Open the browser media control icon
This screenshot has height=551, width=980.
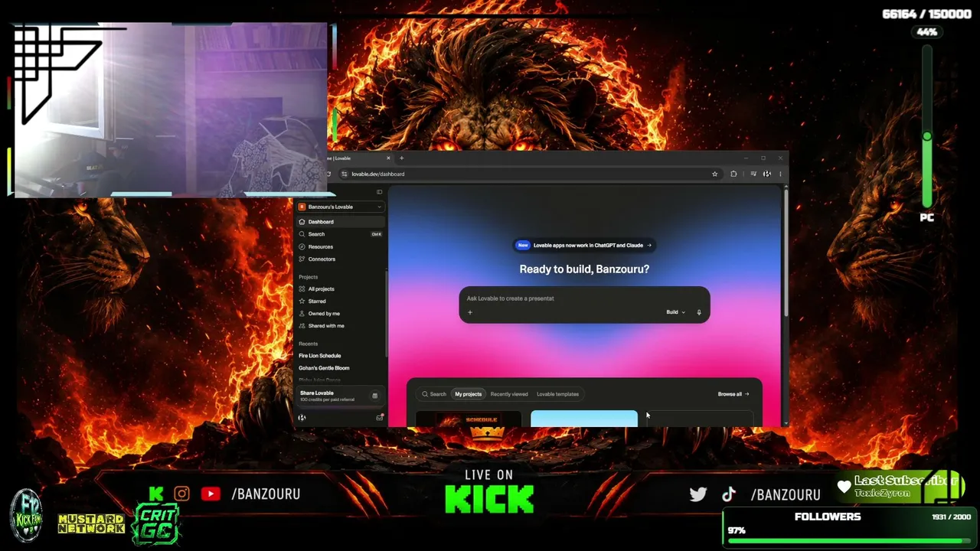(753, 174)
